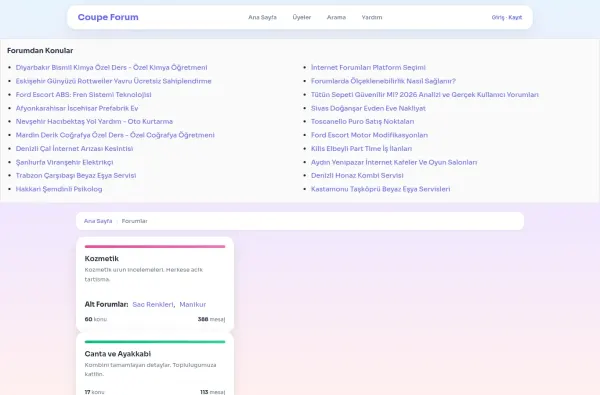Click the 388 mesaj count in Kozmetik
This screenshot has height=395, width=600.
(x=211, y=319)
